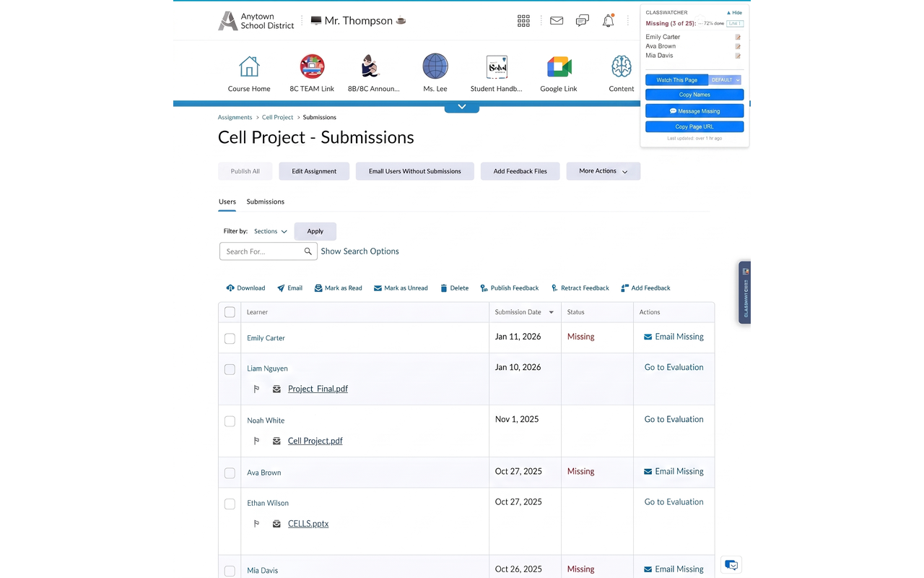Image resolution: width=924 pixels, height=578 pixels.
Task: Click Retract Feedback in the toolbar
Action: tap(580, 288)
